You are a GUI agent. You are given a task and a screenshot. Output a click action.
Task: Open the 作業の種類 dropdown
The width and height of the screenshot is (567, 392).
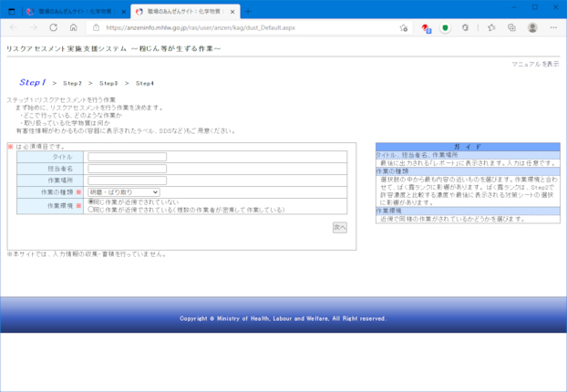click(x=124, y=192)
